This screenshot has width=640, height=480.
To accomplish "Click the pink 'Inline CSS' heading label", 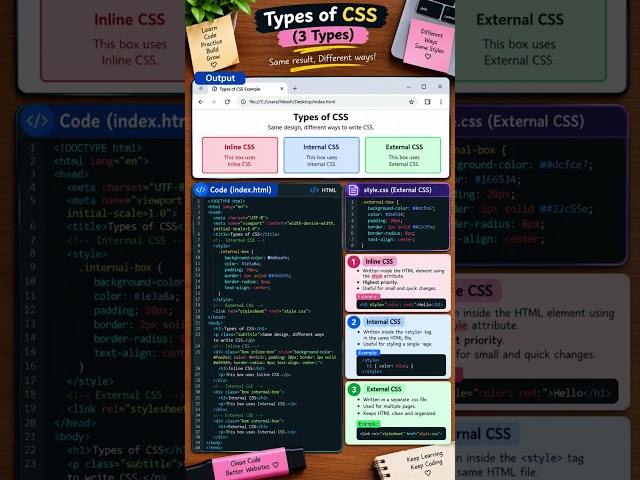I will [379, 262].
